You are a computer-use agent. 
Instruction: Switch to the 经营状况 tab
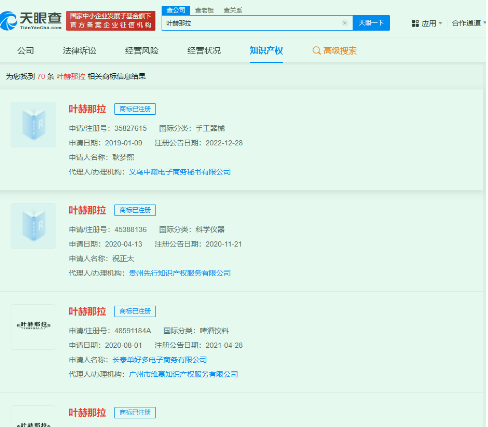pyautogui.click(x=204, y=51)
